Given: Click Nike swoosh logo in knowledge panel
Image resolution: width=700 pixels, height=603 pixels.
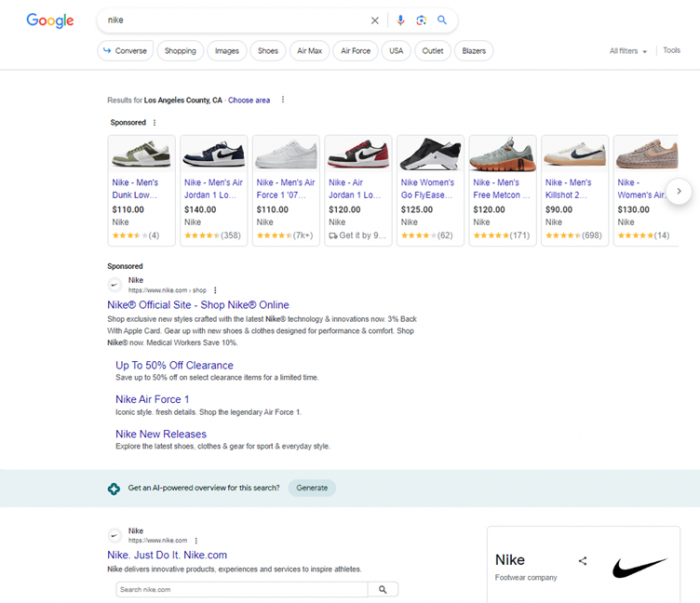Looking at the screenshot, I should pos(639,567).
